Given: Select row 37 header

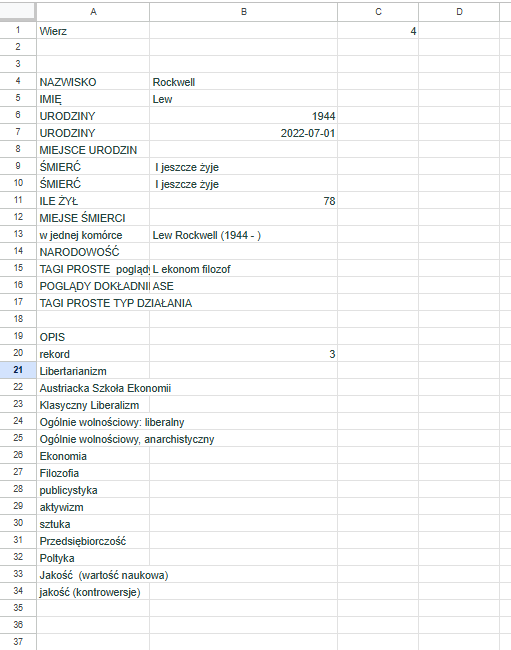Looking at the screenshot, I should [x=18, y=642].
